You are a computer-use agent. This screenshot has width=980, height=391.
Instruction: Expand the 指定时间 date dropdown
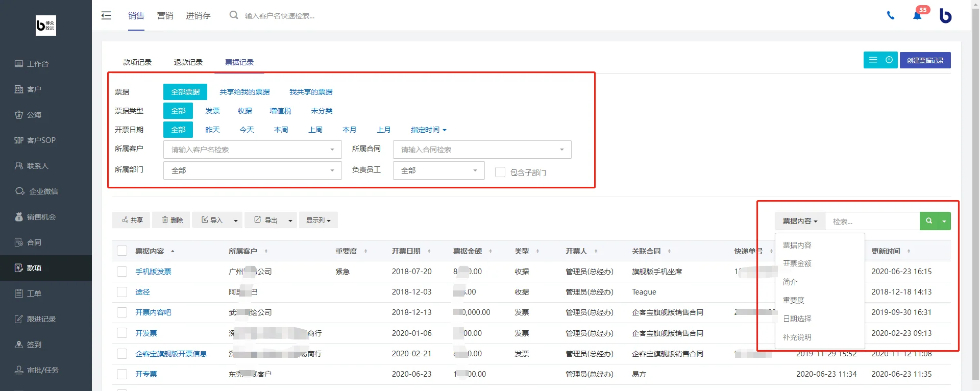(429, 130)
